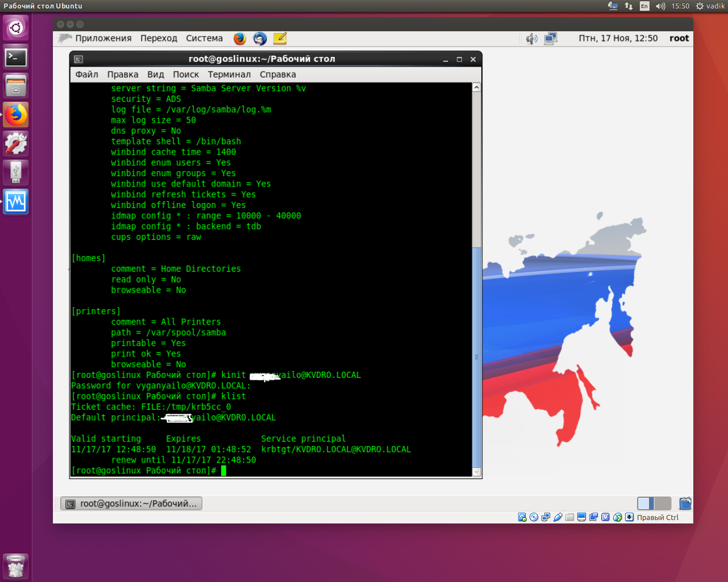The height and width of the screenshot is (582, 728).
Task: Open terminal Поиск menu
Action: pyautogui.click(x=186, y=74)
